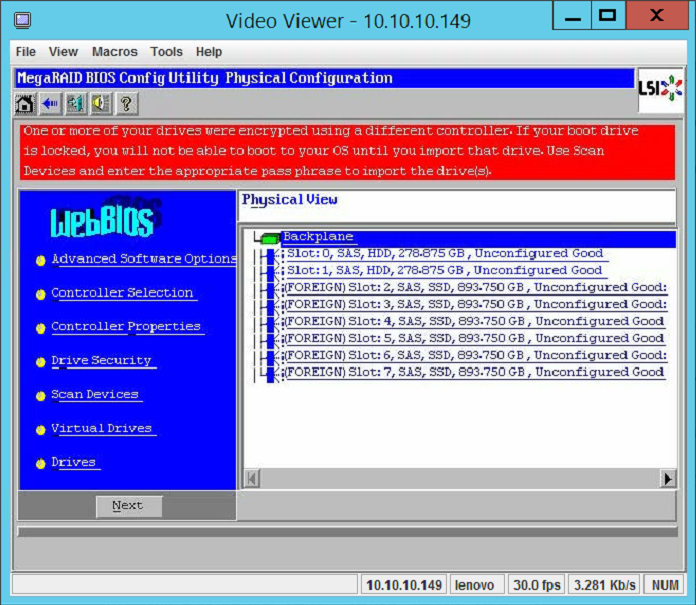The width and height of the screenshot is (696, 605).
Task: Select the Advanced Software Options bullet
Action: pyautogui.click(x=41, y=260)
